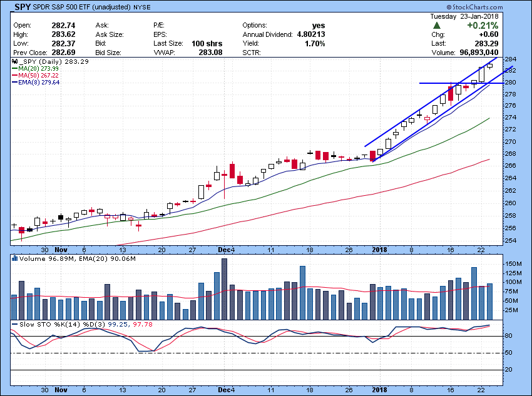Click the Volume 96.89M, EMA(20) 90.06M label

click(78, 259)
